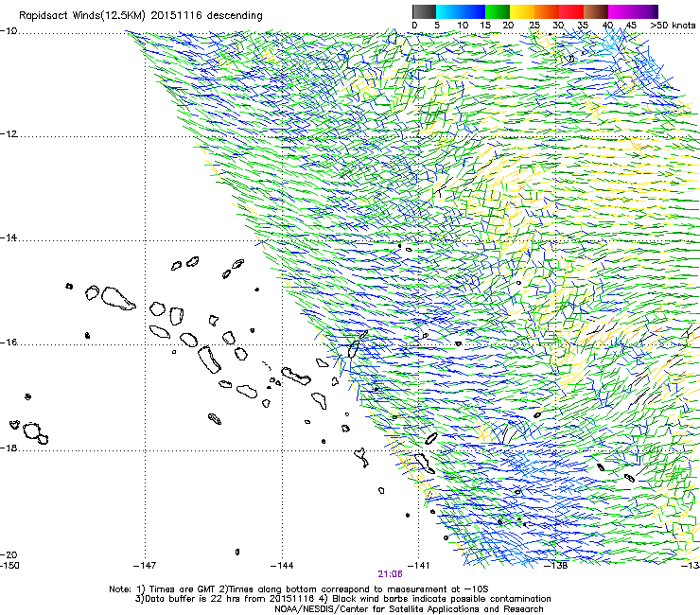Click the '35' legend scale number
Viewport: 700px width, 615px height.
[583, 26]
